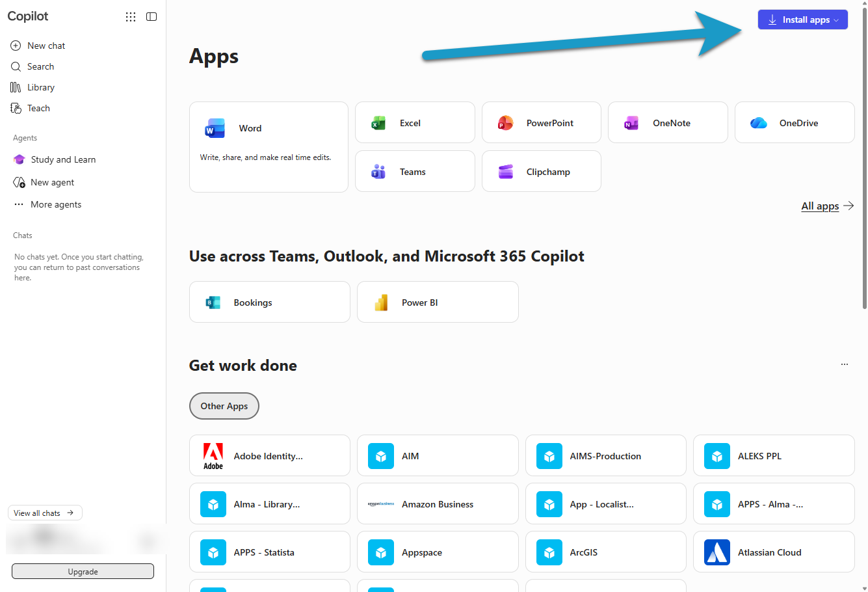Viewport: 868px width, 592px height.
Task: Open the Install apps dropdown
Action: click(x=803, y=20)
